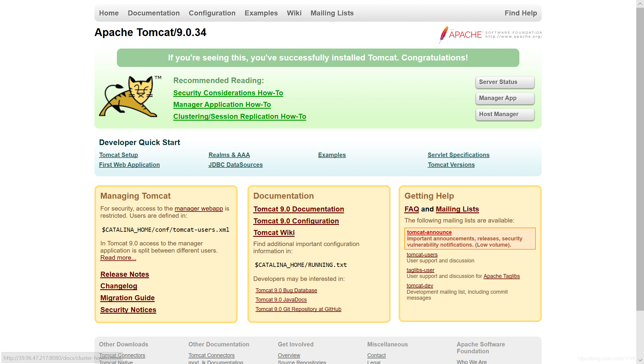644x364 pixels.
Task: Open the Release Notes link
Action: 125,274
